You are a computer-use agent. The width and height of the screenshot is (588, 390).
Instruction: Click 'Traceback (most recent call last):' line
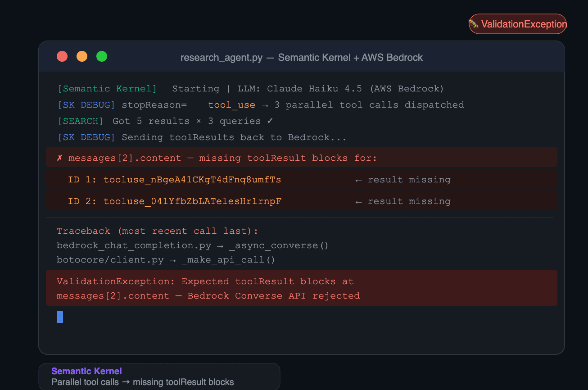coord(158,231)
